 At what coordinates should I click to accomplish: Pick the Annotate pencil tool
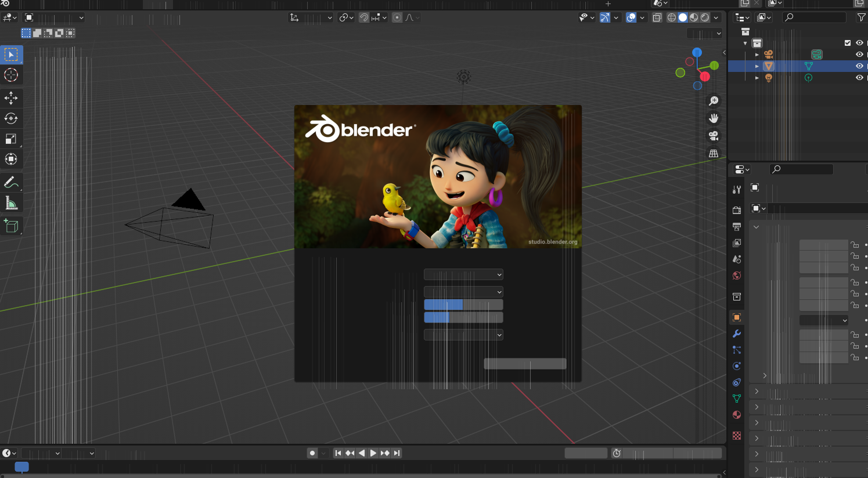pos(11,182)
